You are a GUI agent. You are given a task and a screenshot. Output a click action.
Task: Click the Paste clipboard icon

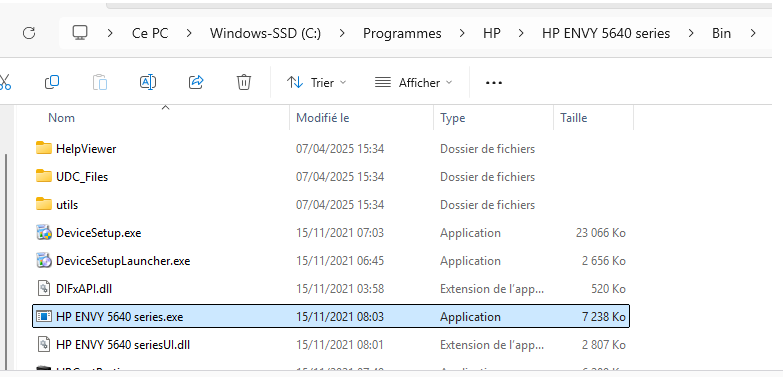[x=100, y=82]
